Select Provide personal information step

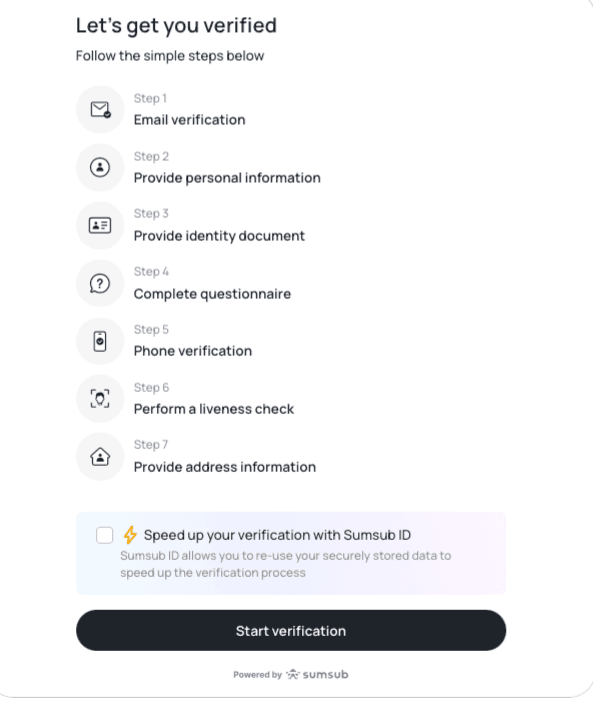click(227, 178)
